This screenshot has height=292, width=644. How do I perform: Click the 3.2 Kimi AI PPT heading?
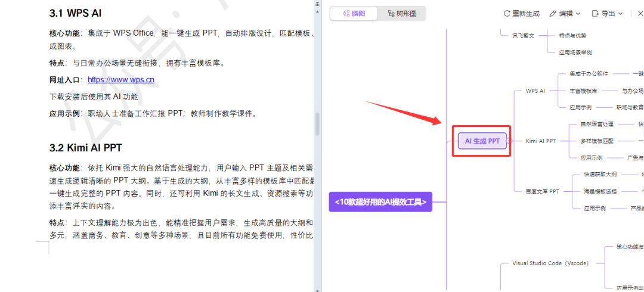pyautogui.click(x=85, y=147)
